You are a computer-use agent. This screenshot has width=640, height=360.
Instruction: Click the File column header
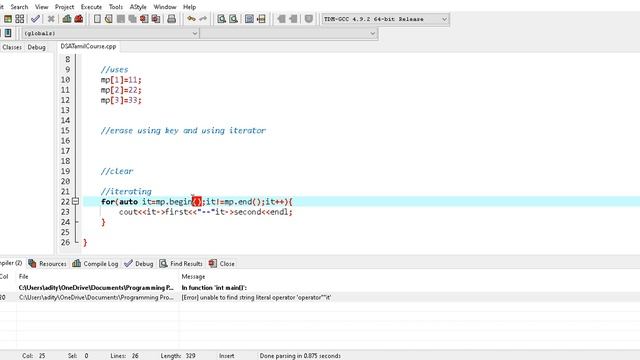[24, 277]
